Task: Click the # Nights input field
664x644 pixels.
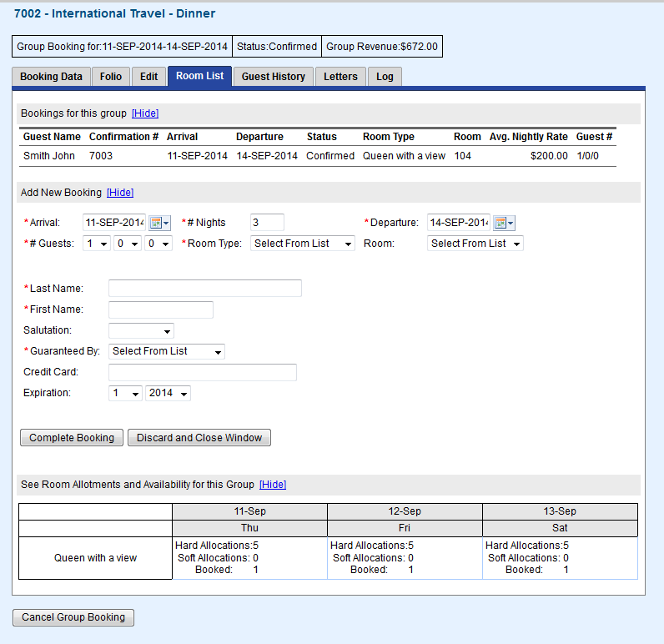Action: (267, 223)
